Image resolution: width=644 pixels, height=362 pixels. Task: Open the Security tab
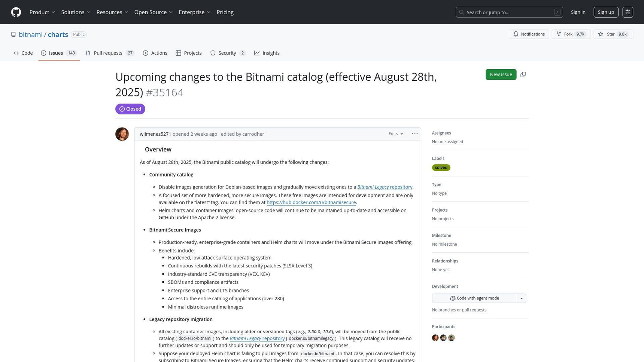coord(228,53)
